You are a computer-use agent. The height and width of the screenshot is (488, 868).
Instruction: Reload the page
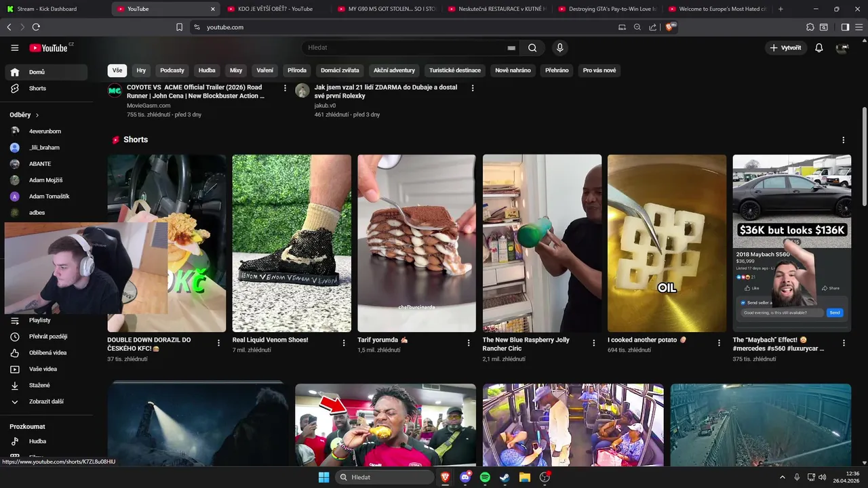tap(36, 27)
